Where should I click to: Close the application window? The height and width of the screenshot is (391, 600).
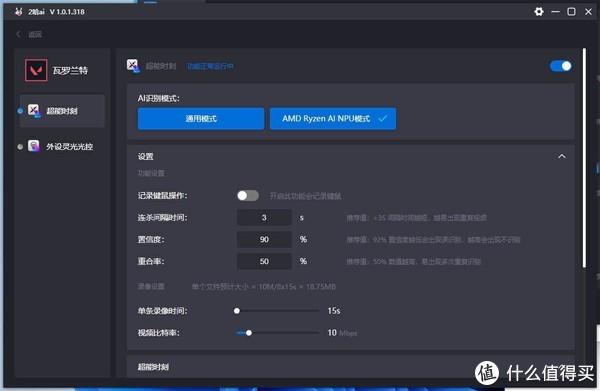(589, 11)
